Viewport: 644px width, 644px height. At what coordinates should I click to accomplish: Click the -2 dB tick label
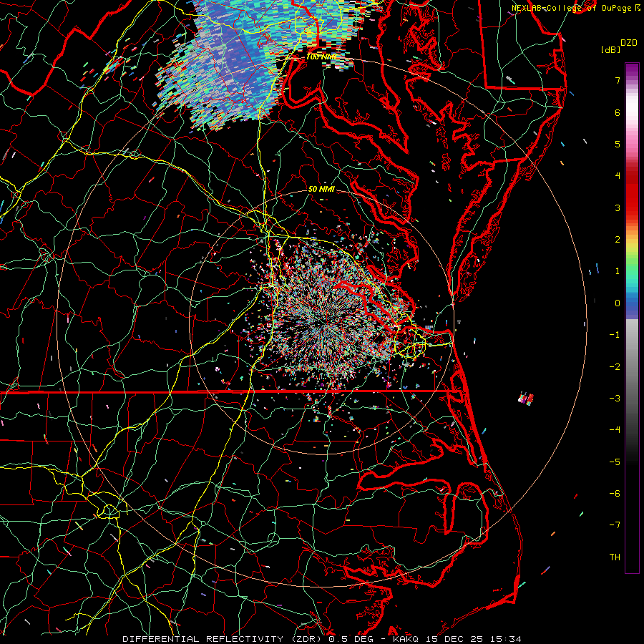[615, 367]
